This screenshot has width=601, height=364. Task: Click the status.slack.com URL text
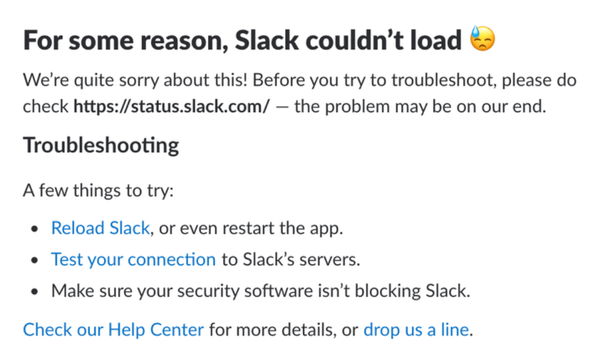pyautogui.click(x=172, y=107)
